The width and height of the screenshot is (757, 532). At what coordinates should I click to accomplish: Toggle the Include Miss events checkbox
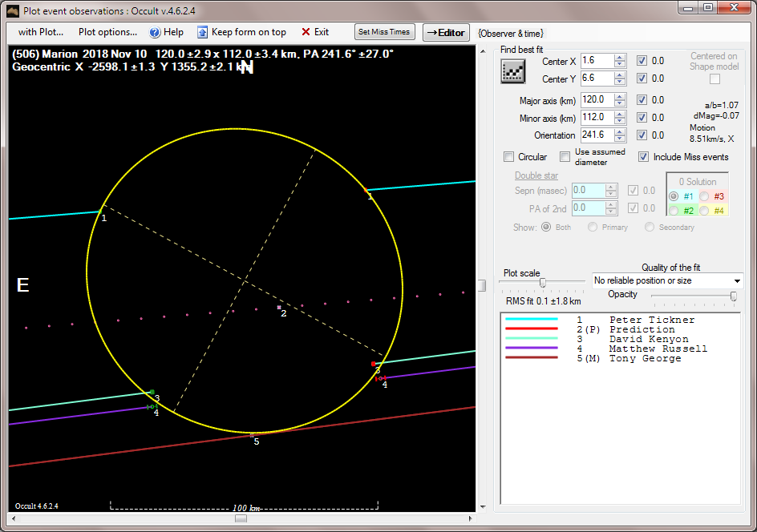(x=643, y=157)
